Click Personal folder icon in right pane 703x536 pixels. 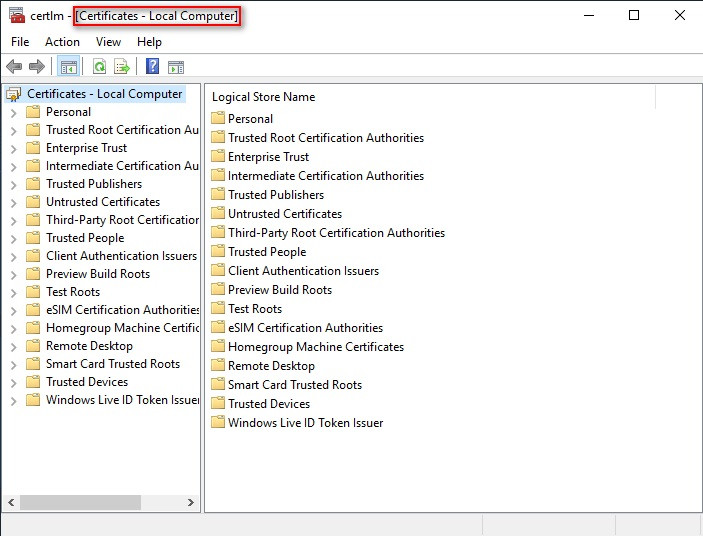tap(218, 118)
